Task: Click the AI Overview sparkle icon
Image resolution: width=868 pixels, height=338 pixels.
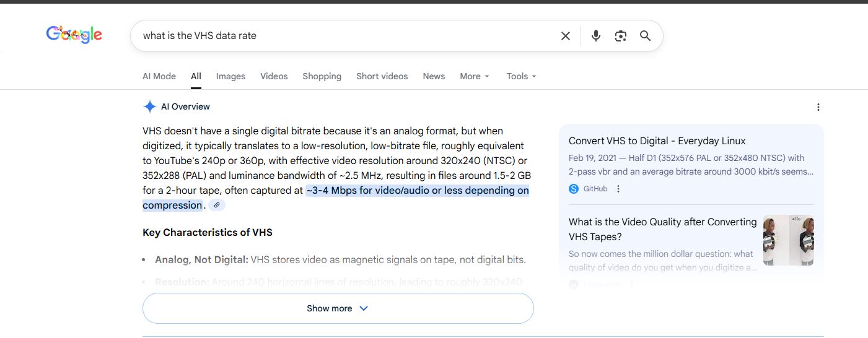Action: (149, 106)
